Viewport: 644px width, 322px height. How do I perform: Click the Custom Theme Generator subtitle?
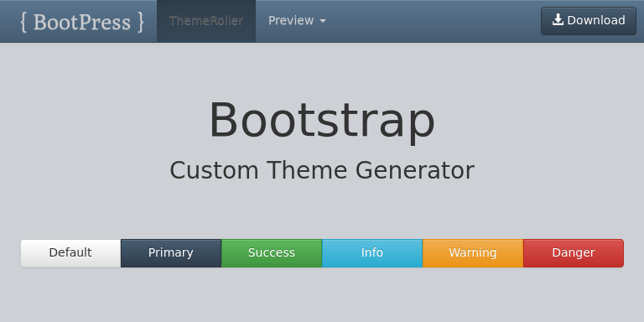[x=322, y=170]
